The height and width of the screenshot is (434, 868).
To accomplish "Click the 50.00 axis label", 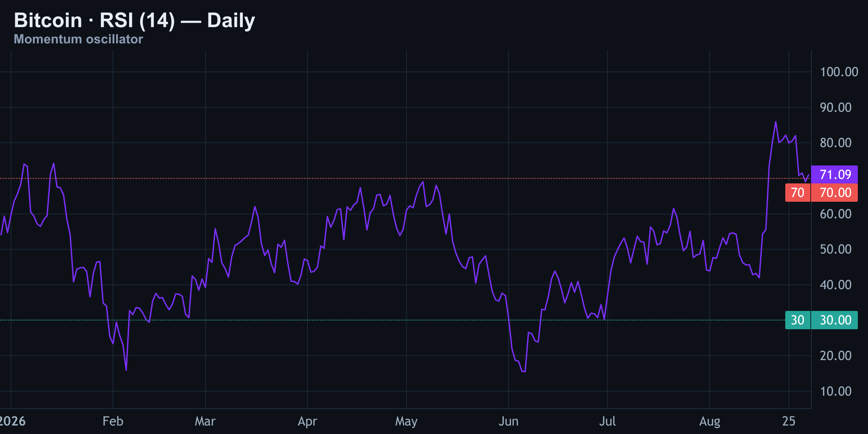I will [835, 249].
